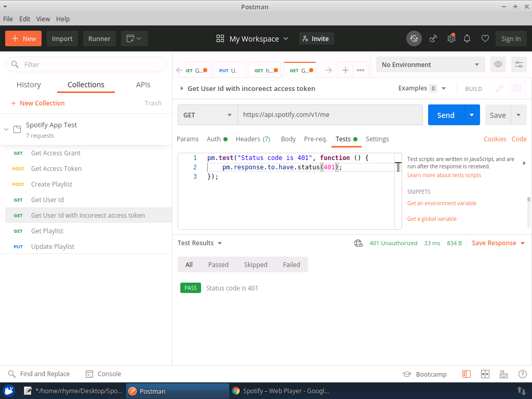Switch to the Passed test results filter
Screen dimensions: 532x399
coord(218,264)
